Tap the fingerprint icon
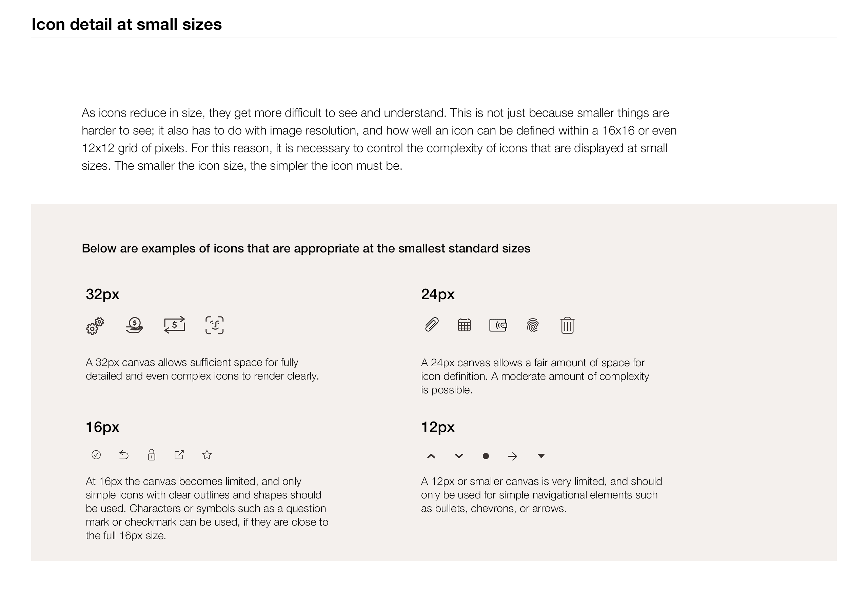Screen dimensions: 868x593 [533, 325]
